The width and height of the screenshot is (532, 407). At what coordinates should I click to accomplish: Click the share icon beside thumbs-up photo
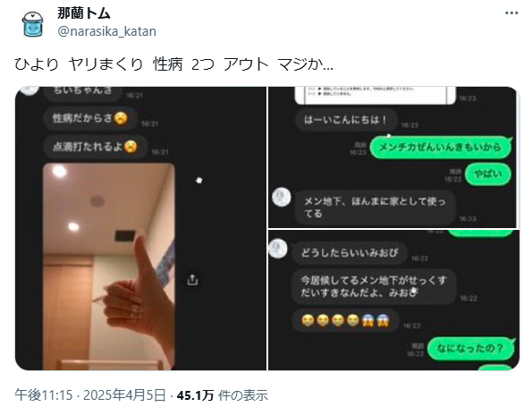(x=192, y=279)
